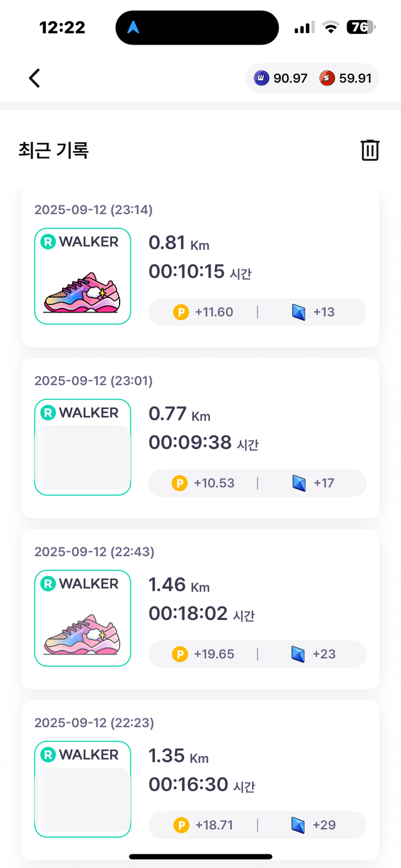Image resolution: width=401 pixels, height=868 pixels.
Task: Tap the 59.91 token balance
Action: (x=355, y=78)
